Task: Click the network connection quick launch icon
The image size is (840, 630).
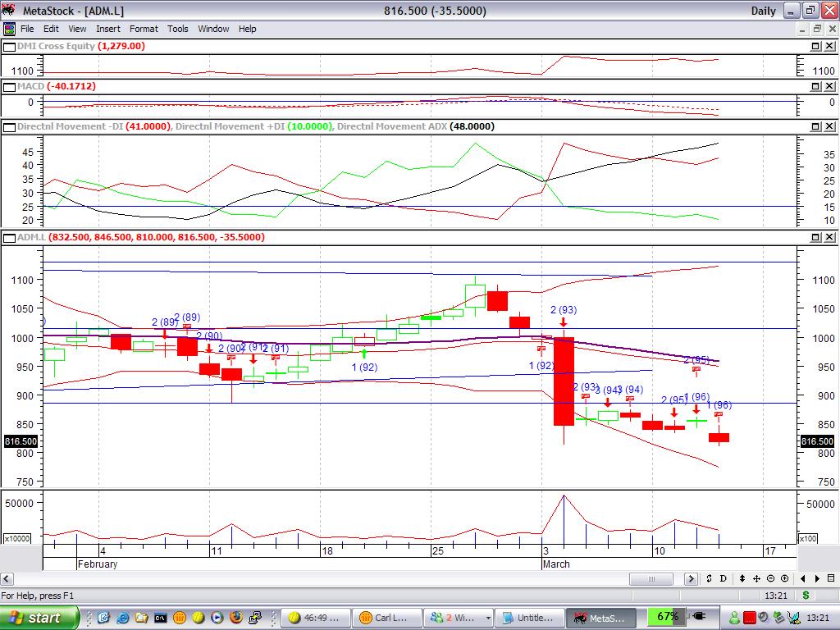Action: click(x=255, y=618)
